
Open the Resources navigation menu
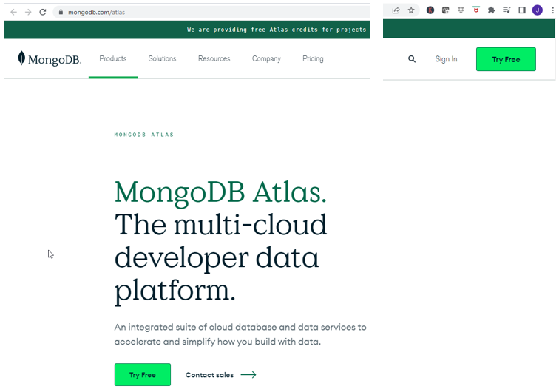pos(214,58)
